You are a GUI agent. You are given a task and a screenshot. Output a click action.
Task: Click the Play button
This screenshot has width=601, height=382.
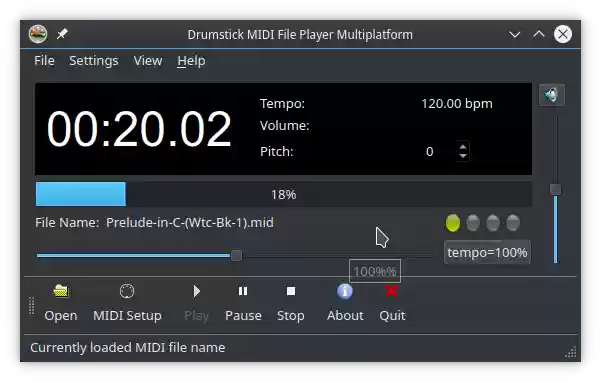point(196,303)
